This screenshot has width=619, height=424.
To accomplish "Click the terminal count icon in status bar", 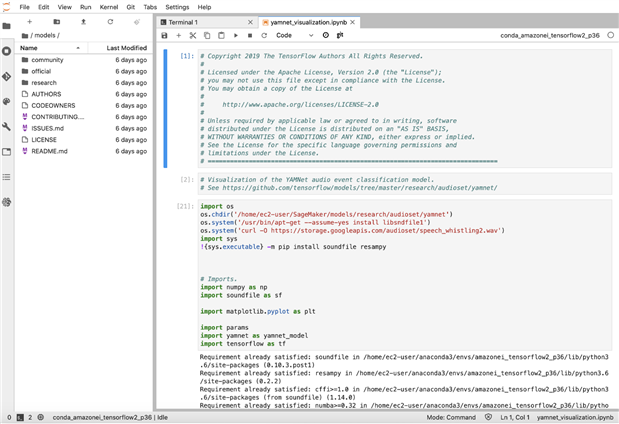I will tap(20, 417).
